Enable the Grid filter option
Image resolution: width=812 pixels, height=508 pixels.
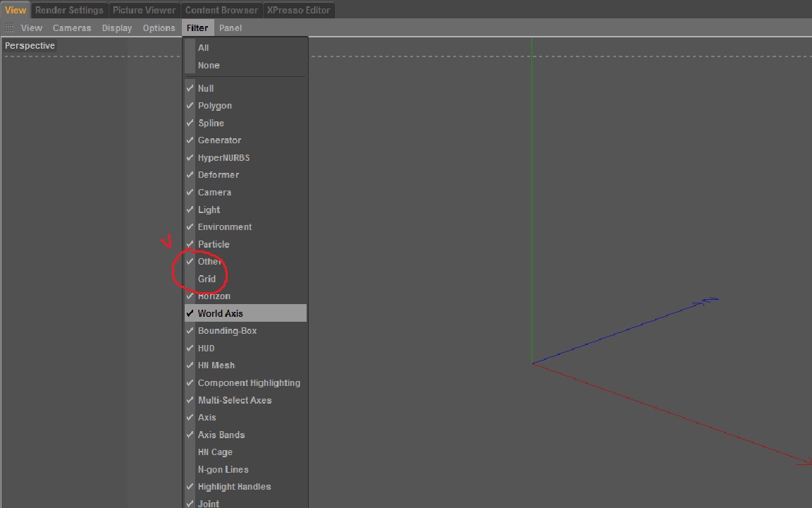click(x=207, y=279)
